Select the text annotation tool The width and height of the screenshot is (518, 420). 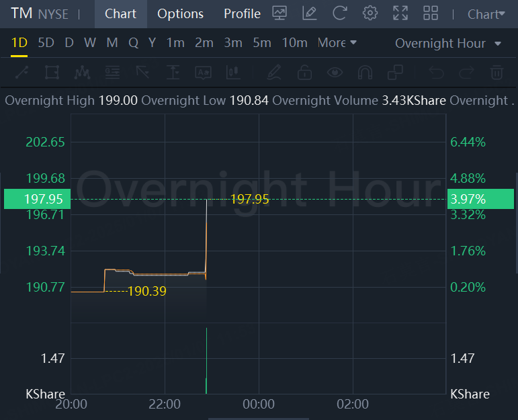(x=203, y=73)
